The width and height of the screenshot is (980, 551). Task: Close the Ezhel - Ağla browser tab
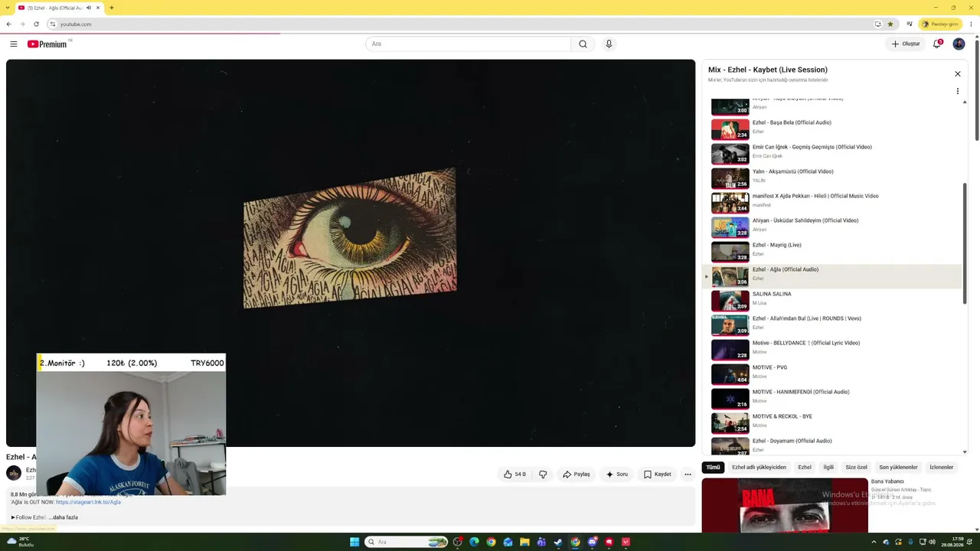point(98,8)
